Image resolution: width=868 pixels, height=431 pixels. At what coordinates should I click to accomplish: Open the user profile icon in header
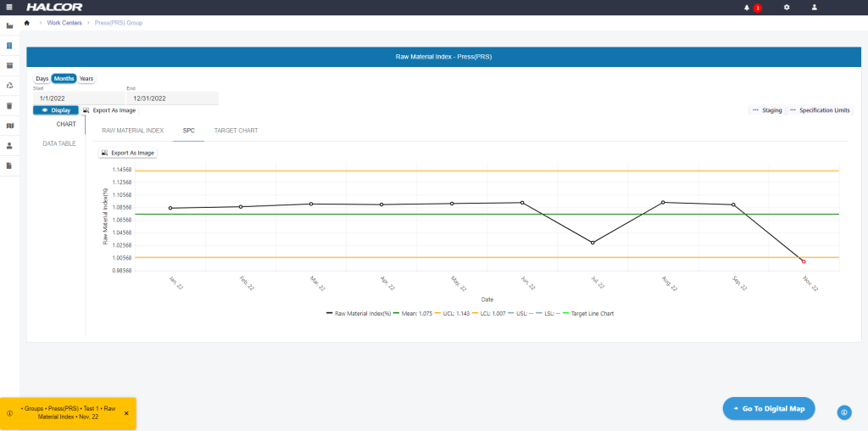pos(815,8)
